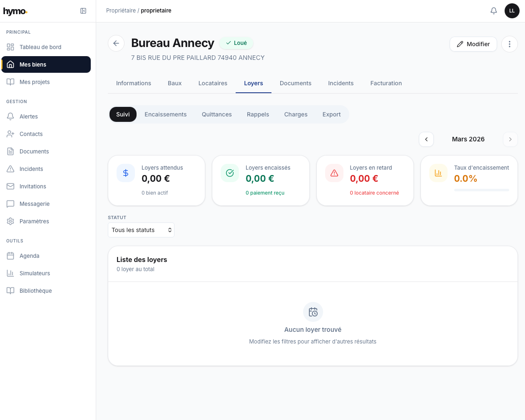This screenshot has width=525, height=420.
Task: Switch to the Documents tab
Action: [x=295, y=83]
